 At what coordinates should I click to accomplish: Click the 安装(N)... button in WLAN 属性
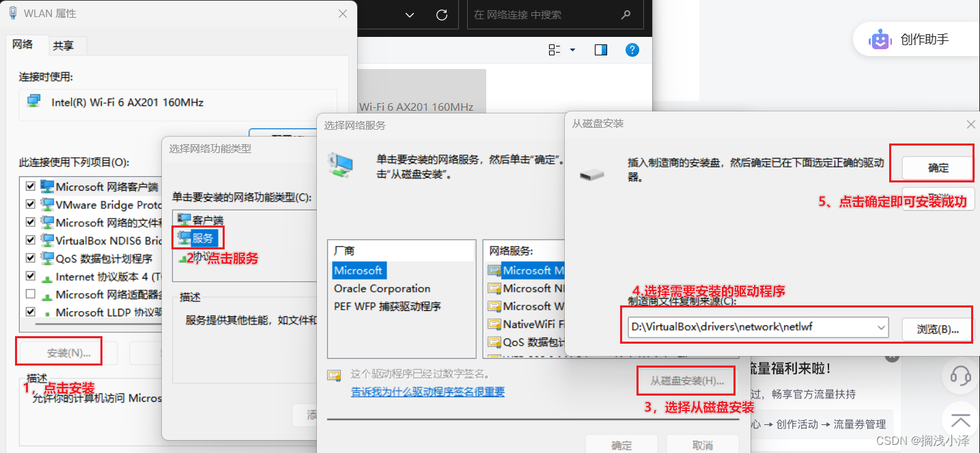[x=68, y=353]
